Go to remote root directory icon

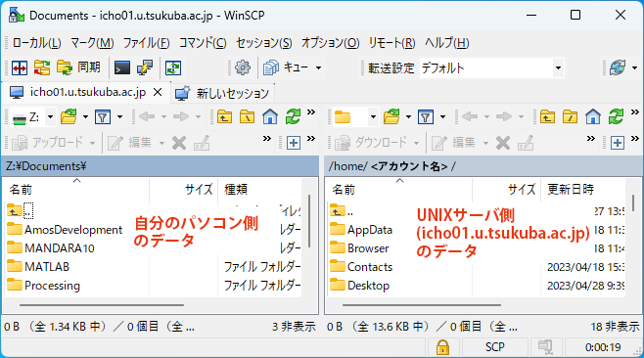570,117
